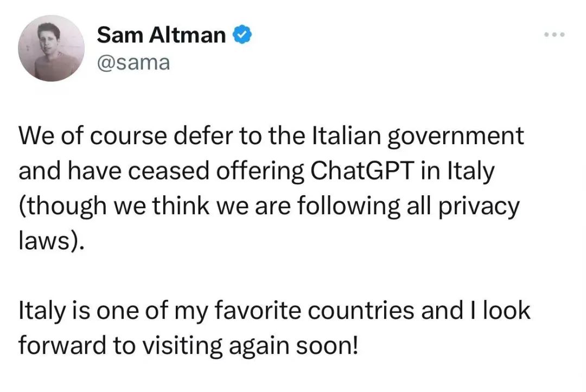Click the blue verified checkmark badge
Screen dimensions: 586x392
click(x=241, y=36)
